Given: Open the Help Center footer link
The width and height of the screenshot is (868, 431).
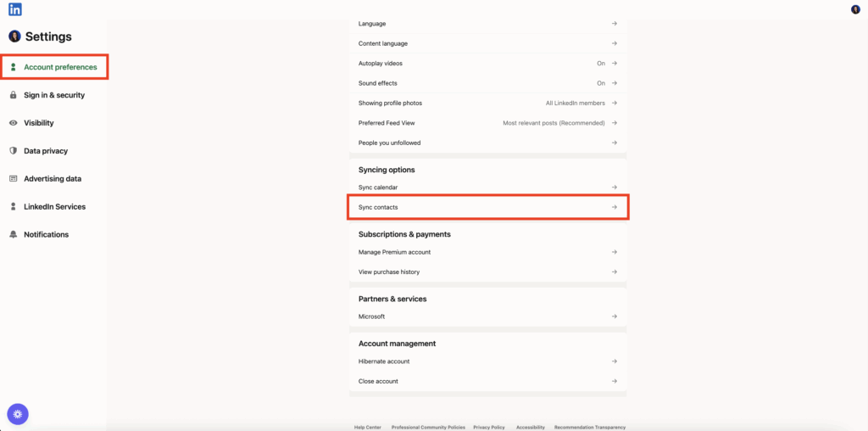Looking at the screenshot, I should click(x=367, y=427).
